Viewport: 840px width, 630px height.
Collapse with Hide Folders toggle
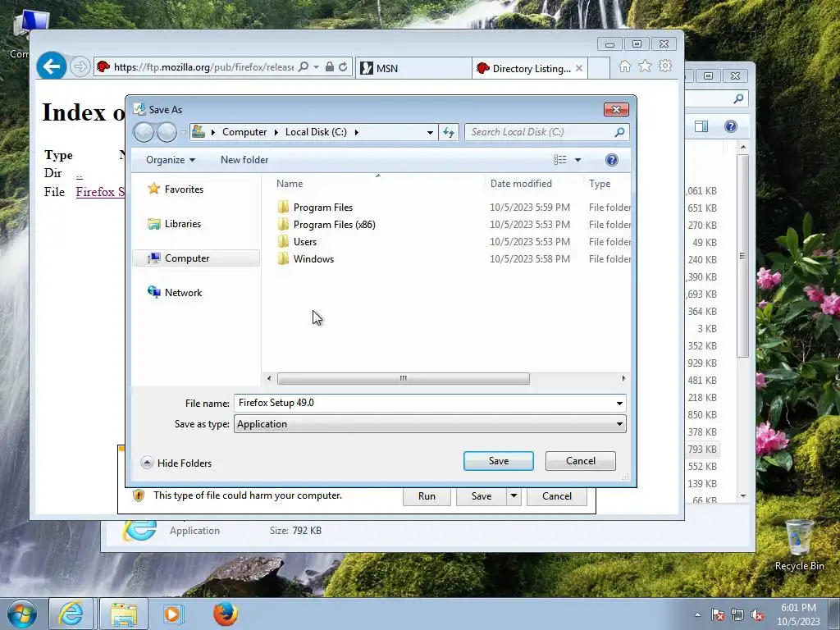(x=176, y=463)
